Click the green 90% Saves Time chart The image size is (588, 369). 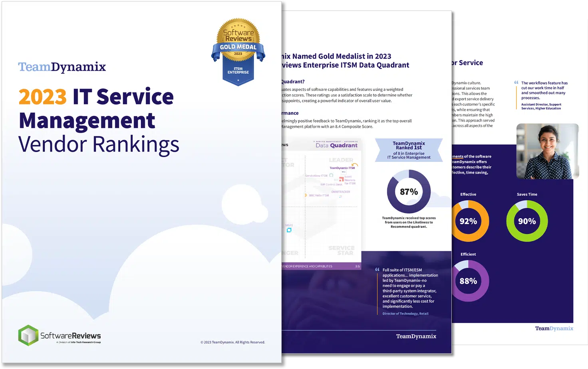click(527, 221)
